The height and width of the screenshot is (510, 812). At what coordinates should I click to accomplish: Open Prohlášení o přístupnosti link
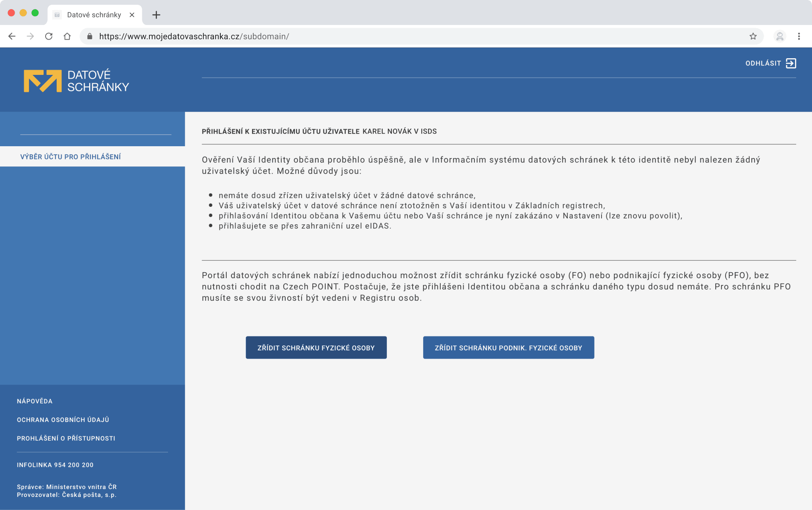click(x=66, y=438)
